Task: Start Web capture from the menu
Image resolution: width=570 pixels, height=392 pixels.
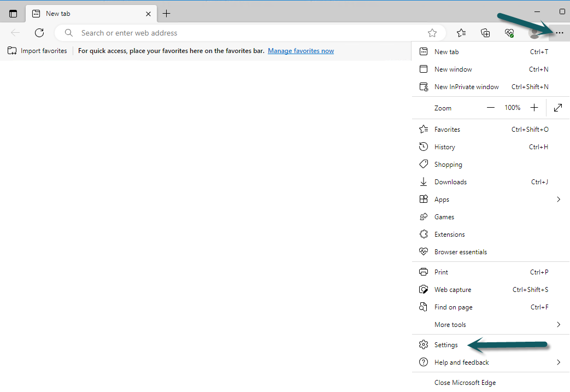Action: tap(491, 289)
